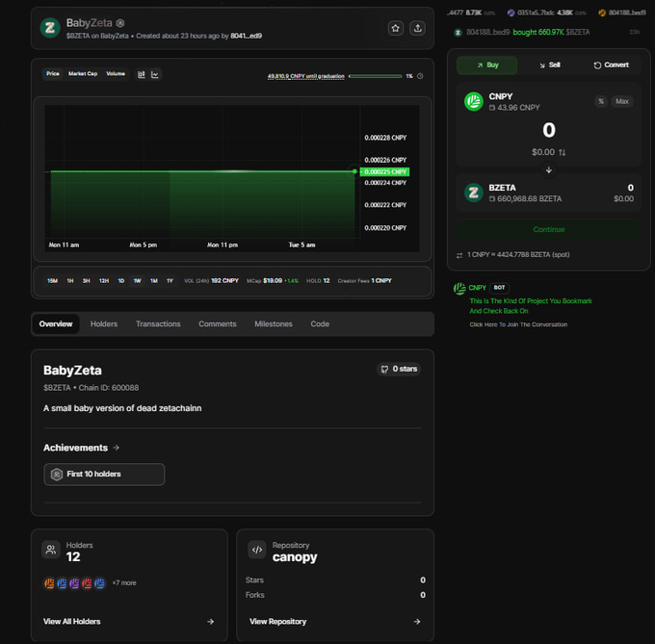Viewport: 655px width, 644px height.
Task: Open the Transactions tab
Action: (x=158, y=324)
